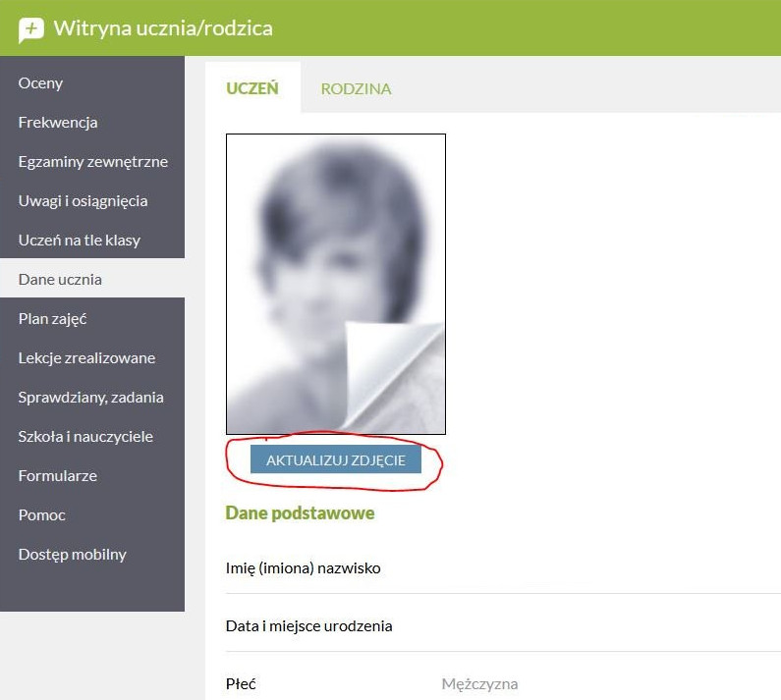
Task: Go to Szkoła i nauczyciele
Action: tap(92, 437)
